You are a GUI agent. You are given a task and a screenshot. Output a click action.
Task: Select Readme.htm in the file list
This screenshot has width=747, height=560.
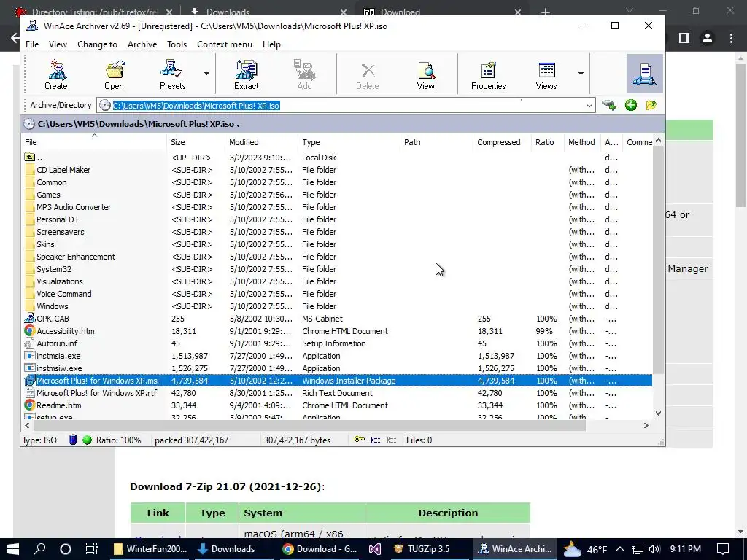tap(337, 405)
